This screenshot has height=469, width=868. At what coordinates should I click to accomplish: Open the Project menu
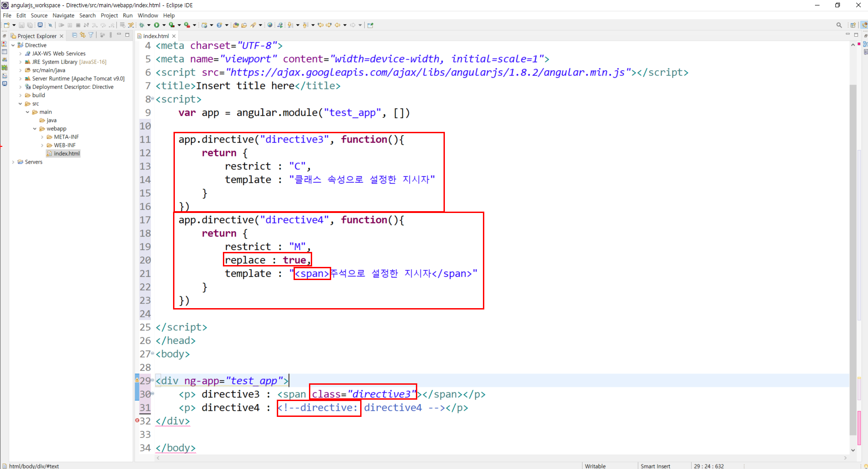(x=109, y=15)
